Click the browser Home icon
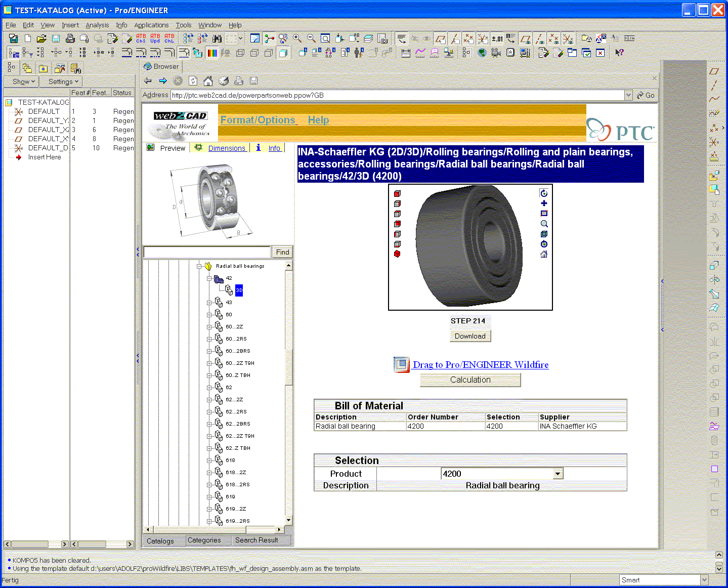 pos(208,81)
